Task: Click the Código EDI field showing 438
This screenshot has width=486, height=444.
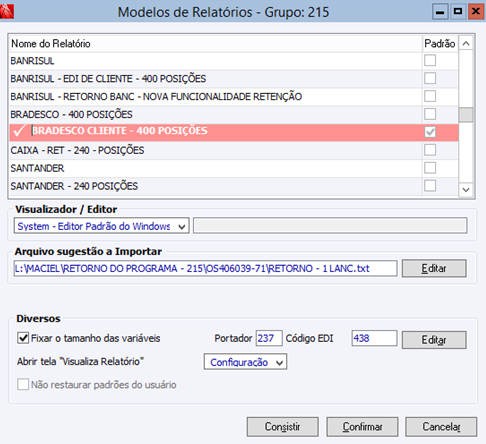Action: pos(374,338)
